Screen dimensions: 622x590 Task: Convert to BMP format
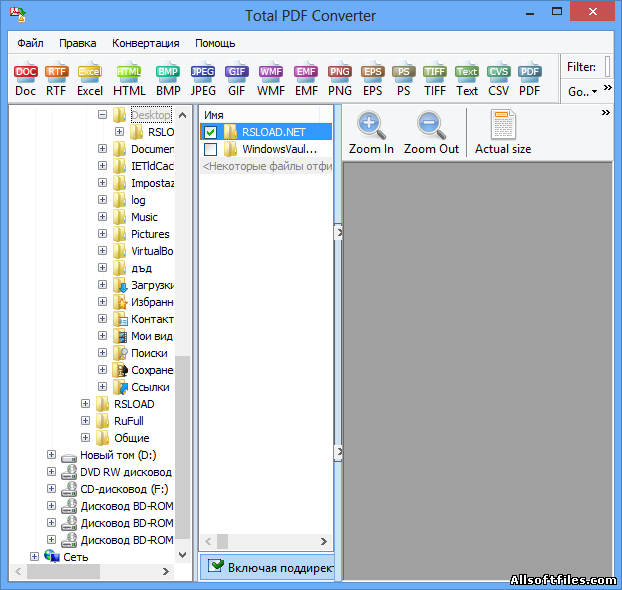[168, 81]
